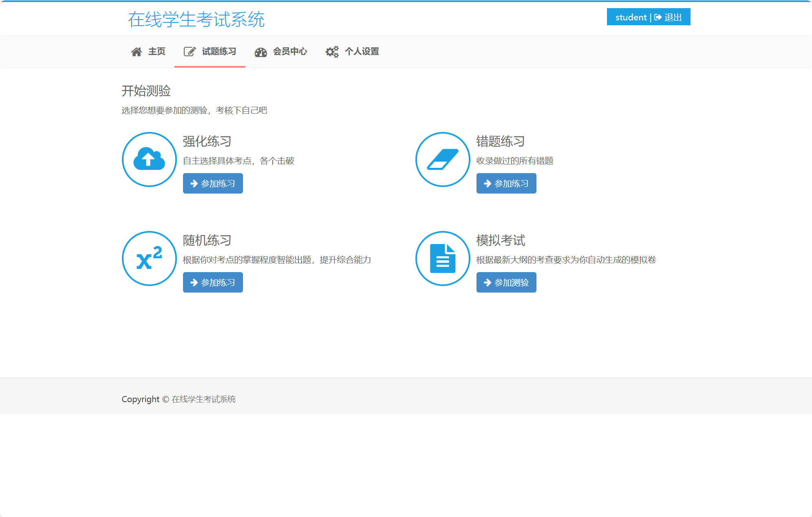Click the document icon for 模拟考试
This screenshot has height=517, width=812.
(443, 259)
